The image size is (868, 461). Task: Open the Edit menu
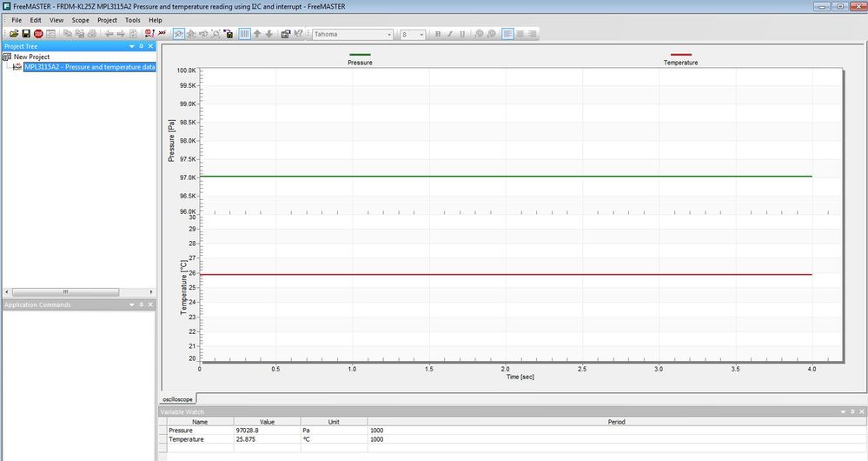point(36,20)
